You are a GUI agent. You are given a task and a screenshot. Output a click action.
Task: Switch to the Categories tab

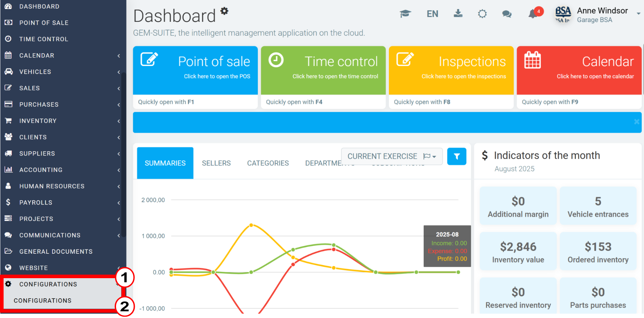coord(268,163)
